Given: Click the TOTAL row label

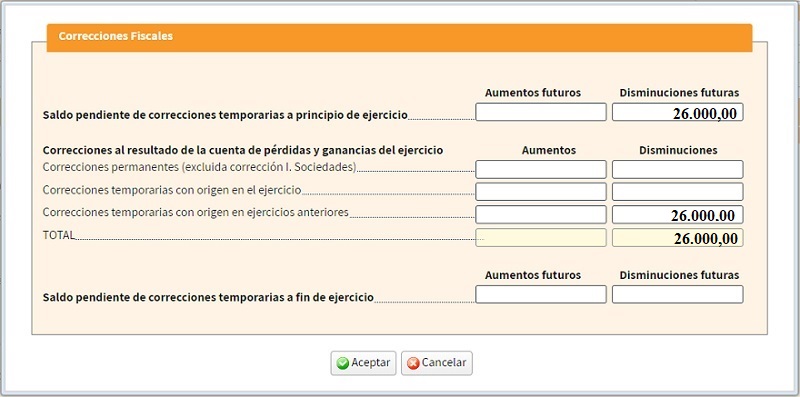Looking at the screenshot, I should (x=59, y=235).
